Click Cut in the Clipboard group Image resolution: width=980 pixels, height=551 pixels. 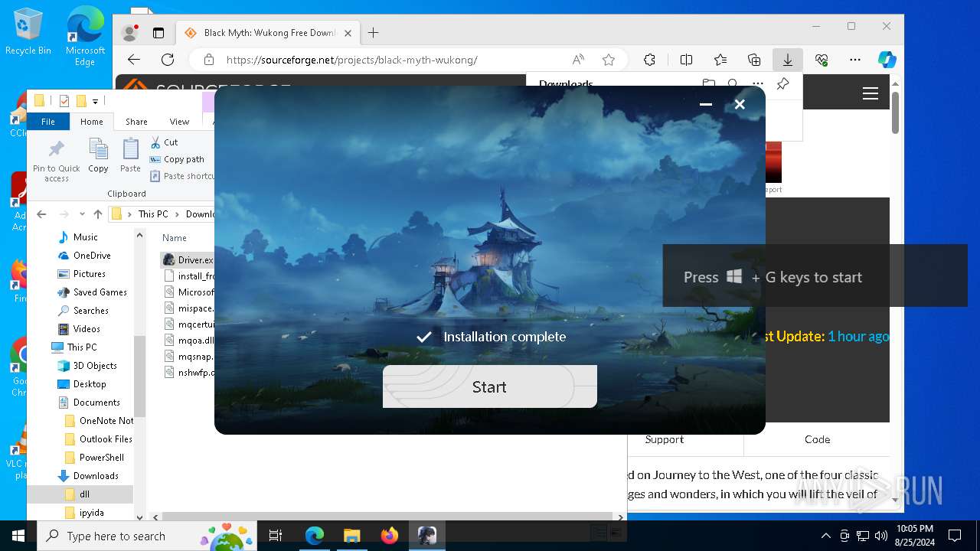point(164,142)
